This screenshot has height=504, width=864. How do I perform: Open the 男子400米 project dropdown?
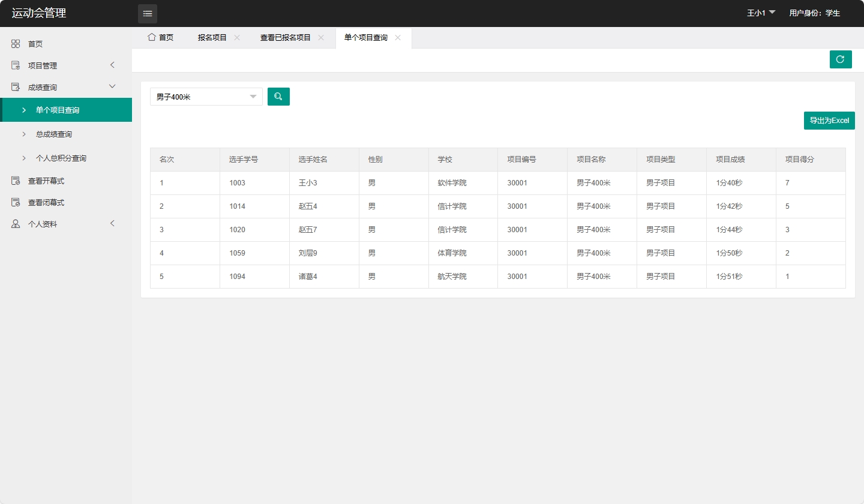pos(206,96)
